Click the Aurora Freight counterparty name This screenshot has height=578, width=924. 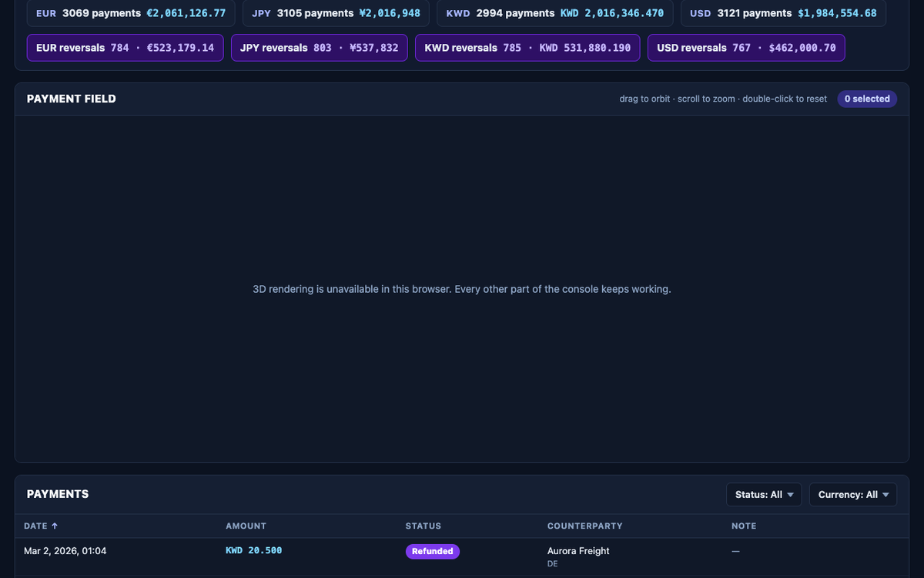pos(578,551)
